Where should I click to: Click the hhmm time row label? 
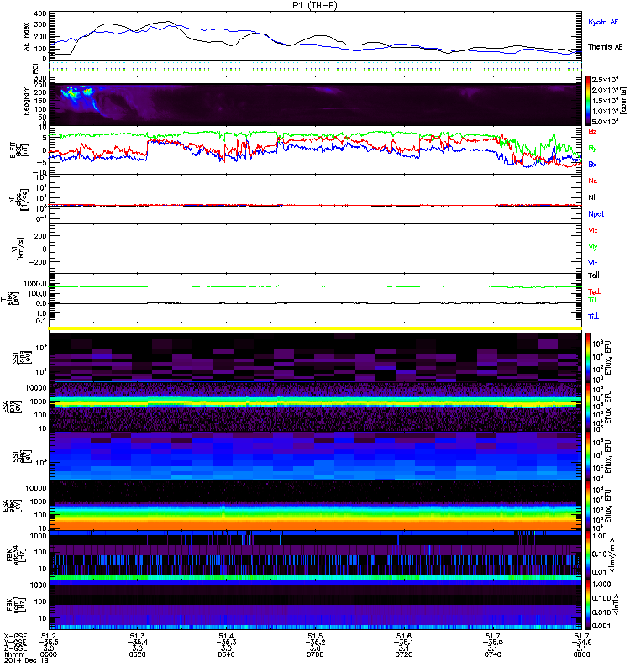click(14, 654)
